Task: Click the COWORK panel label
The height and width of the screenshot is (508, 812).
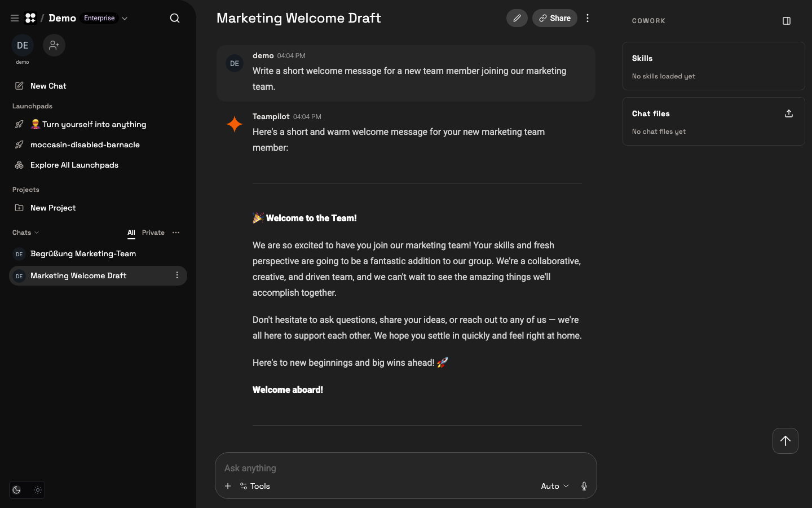Action: [x=648, y=21]
